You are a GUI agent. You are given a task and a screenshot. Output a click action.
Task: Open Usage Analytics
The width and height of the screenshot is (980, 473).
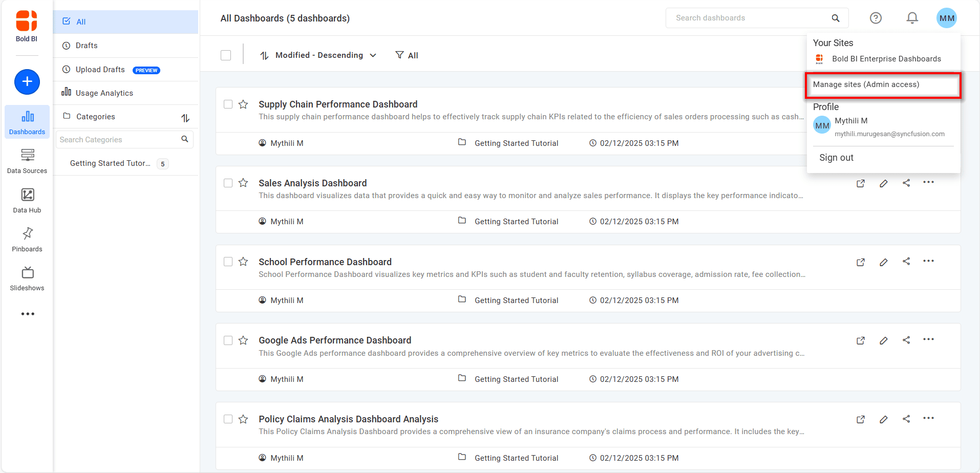point(104,93)
